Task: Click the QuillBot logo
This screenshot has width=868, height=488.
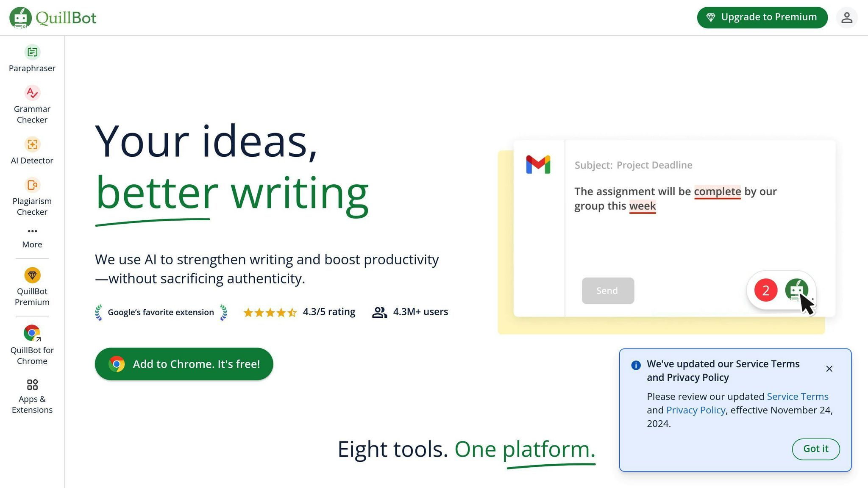Action: tap(53, 18)
